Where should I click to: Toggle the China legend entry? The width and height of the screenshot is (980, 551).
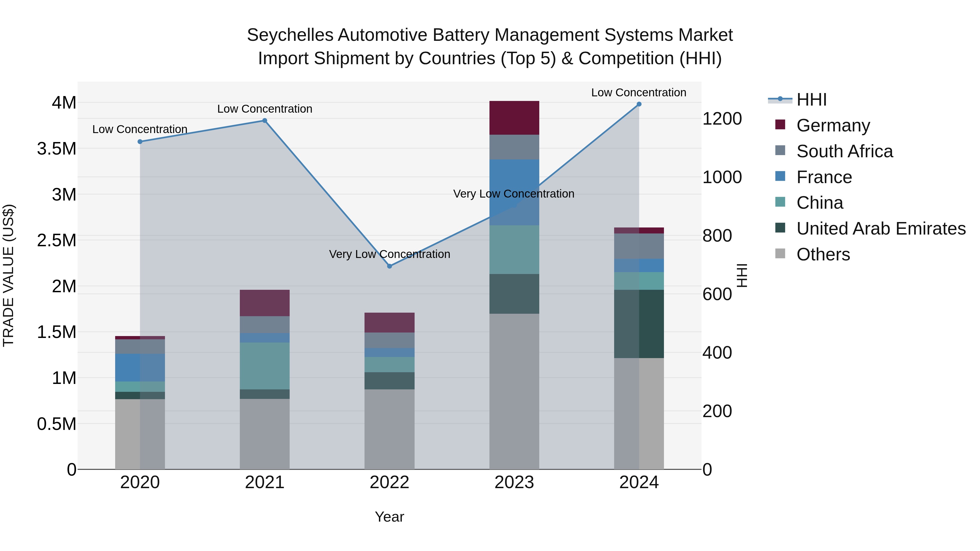click(x=809, y=203)
